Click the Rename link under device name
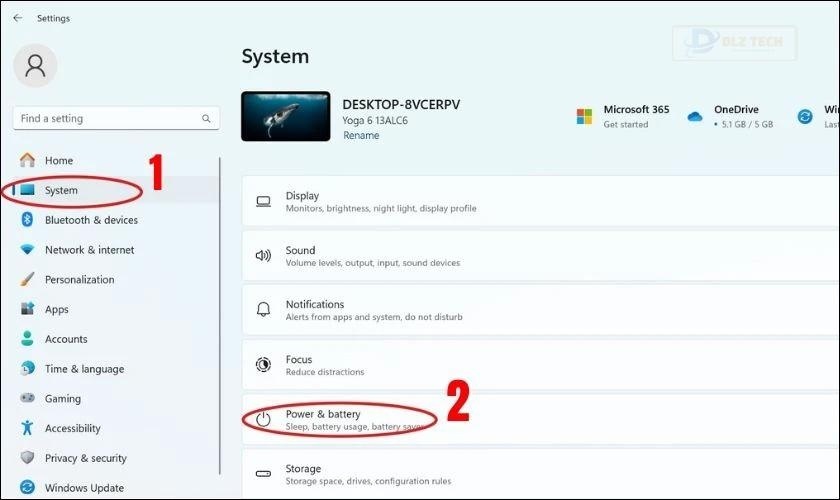Image resolution: width=840 pixels, height=500 pixels. [360, 136]
